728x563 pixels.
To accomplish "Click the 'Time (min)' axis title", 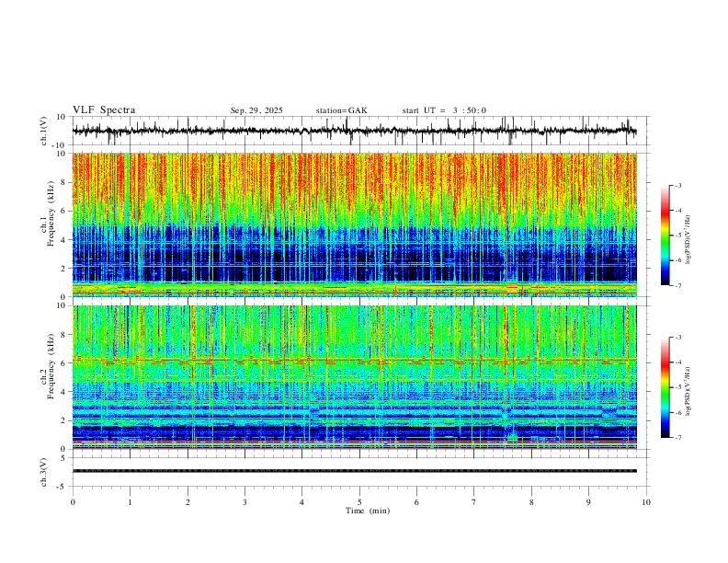I will coord(368,511).
